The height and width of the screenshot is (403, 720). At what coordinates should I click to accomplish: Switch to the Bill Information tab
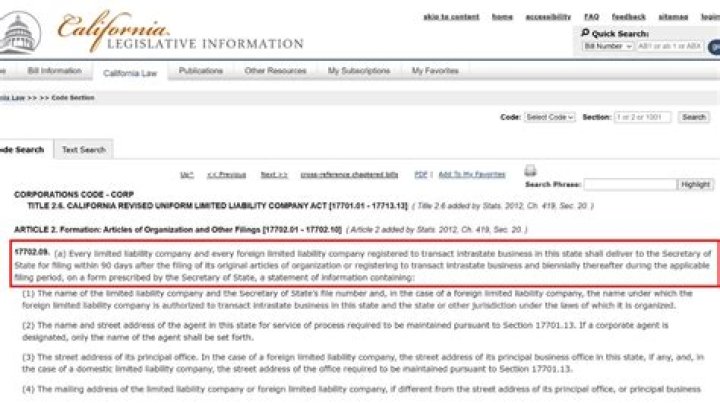click(x=54, y=71)
